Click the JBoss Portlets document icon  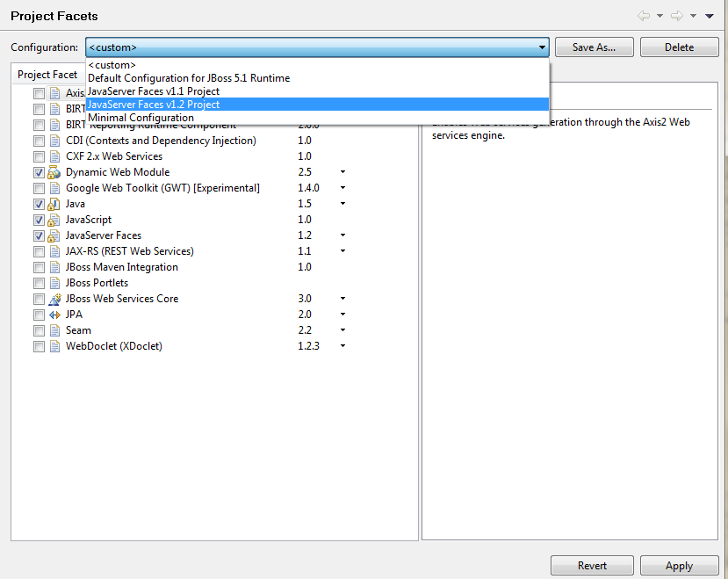tap(54, 283)
